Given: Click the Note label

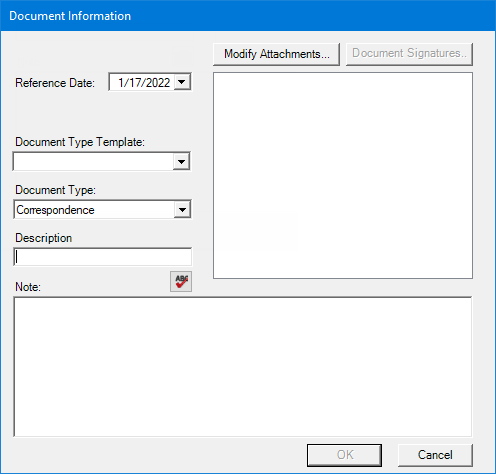Looking at the screenshot, I should [x=28, y=287].
